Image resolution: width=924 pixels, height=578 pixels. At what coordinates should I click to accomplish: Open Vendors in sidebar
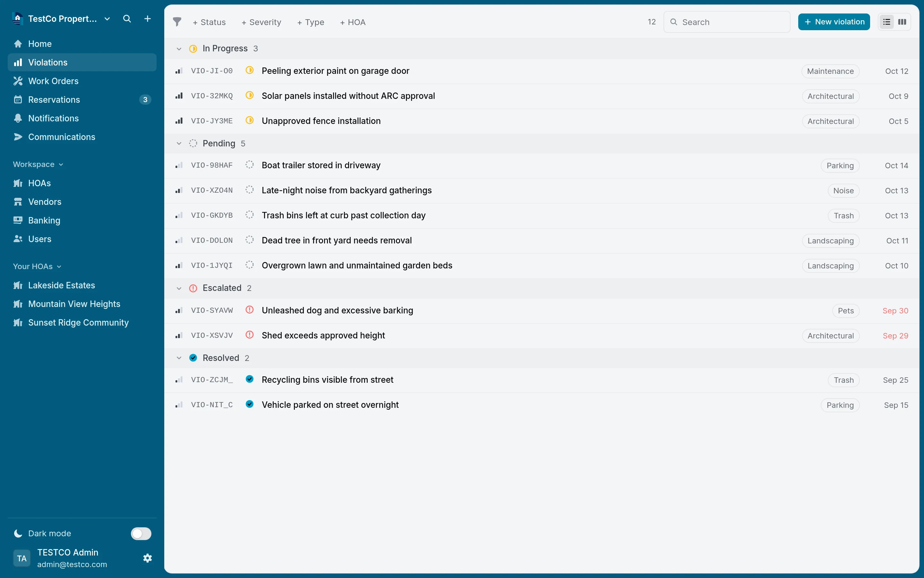pos(82,202)
